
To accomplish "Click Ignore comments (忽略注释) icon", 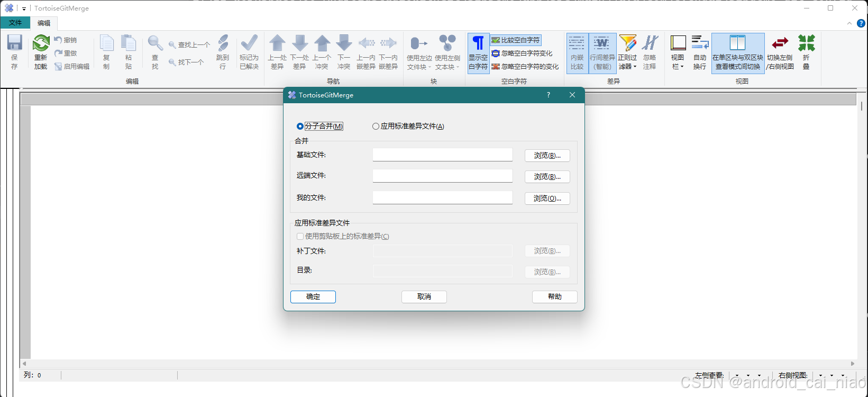I will pyautogui.click(x=650, y=43).
